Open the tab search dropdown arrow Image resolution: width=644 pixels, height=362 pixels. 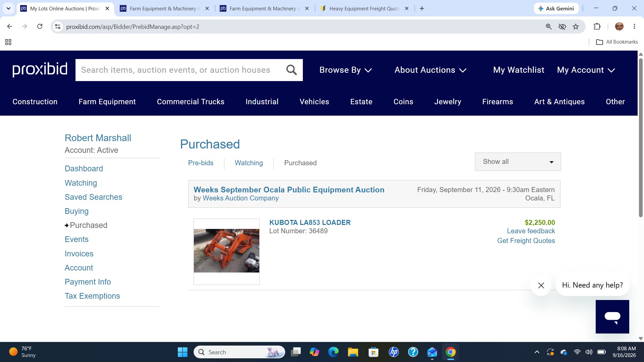click(x=8, y=8)
